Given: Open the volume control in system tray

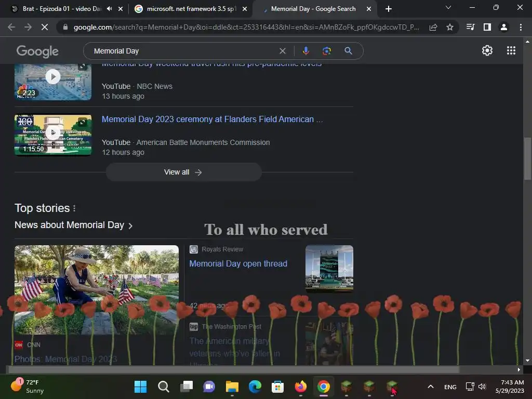Looking at the screenshot, I should coord(482,387).
